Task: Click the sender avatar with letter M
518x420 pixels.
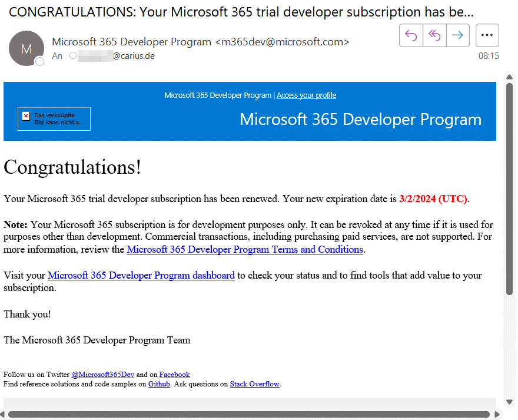Action: coord(26,48)
